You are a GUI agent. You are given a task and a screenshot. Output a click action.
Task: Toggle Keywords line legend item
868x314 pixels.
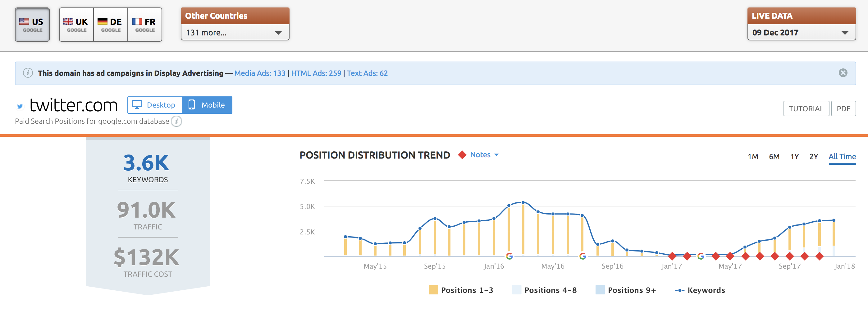700,290
